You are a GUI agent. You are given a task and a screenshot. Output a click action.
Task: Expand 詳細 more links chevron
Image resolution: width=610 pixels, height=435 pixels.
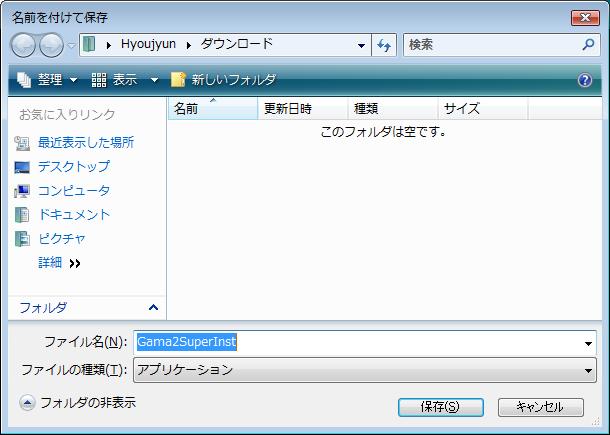[x=74, y=263]
